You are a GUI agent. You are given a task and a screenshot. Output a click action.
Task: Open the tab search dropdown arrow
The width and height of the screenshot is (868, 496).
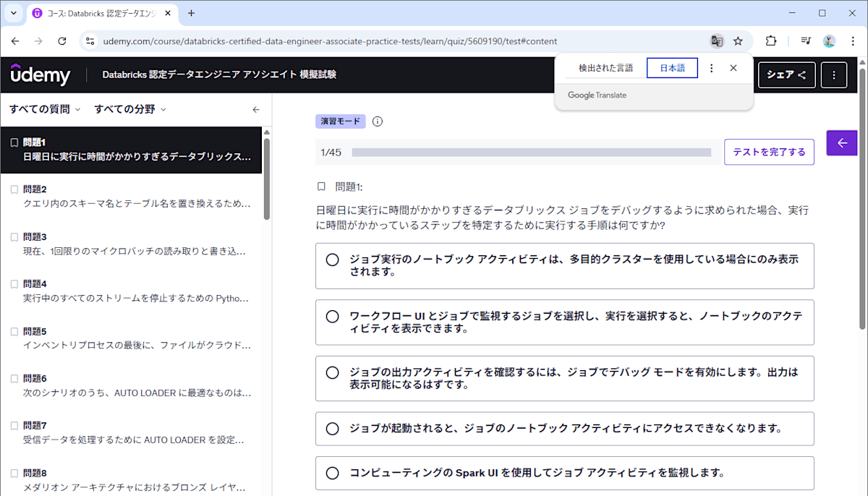[13, 13]
